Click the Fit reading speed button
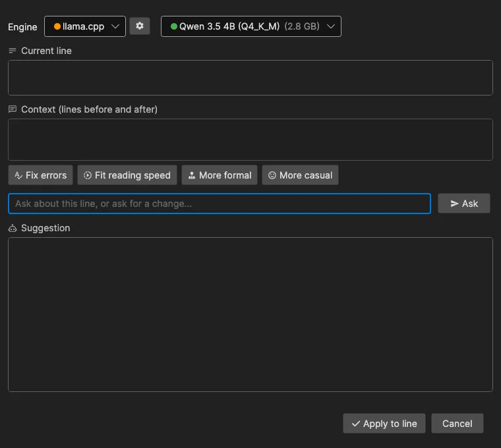Viewport: 501px width, 448px height. 127,175
